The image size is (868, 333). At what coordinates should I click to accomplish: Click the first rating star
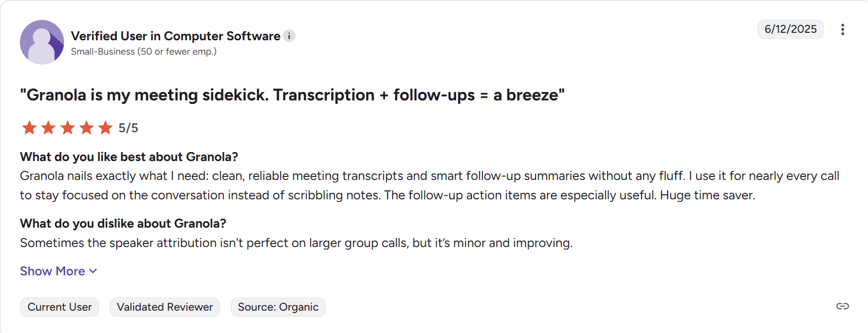(29, 128)
